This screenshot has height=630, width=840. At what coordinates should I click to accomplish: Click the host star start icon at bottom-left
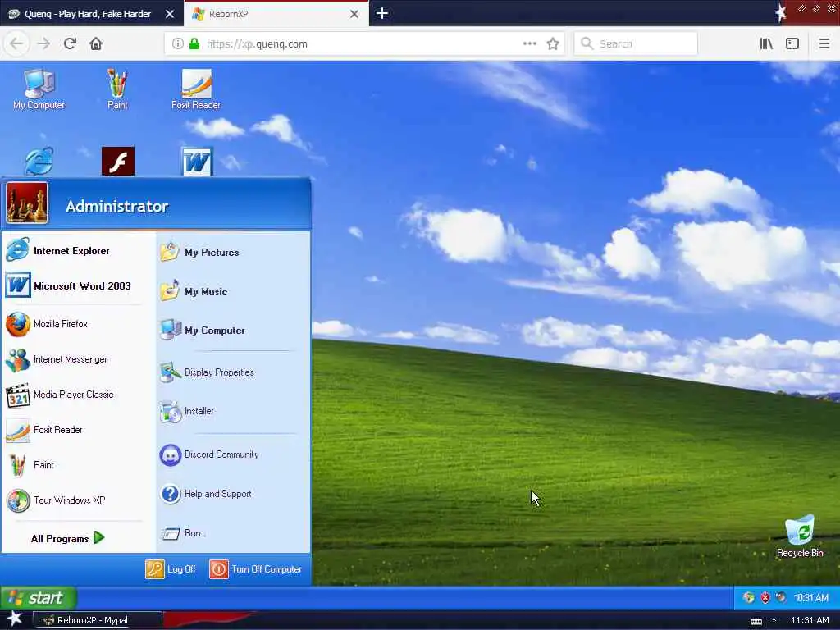[14, 619]
